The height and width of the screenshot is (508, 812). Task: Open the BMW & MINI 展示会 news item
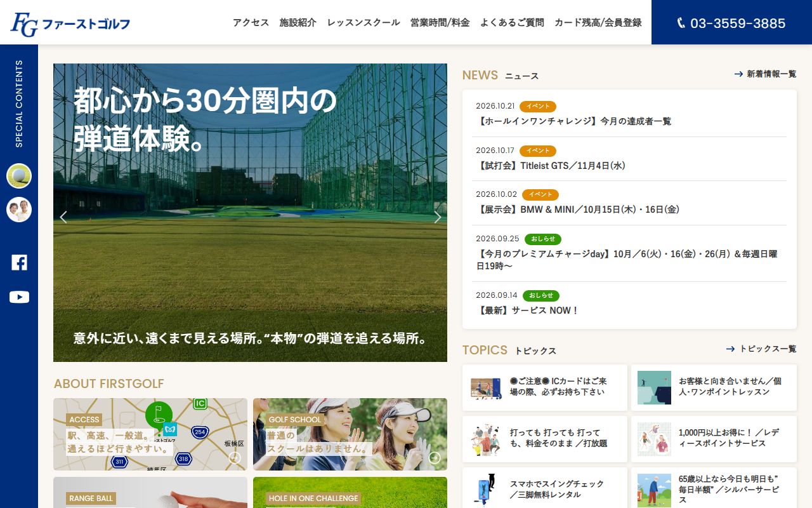tap(577, 209)
